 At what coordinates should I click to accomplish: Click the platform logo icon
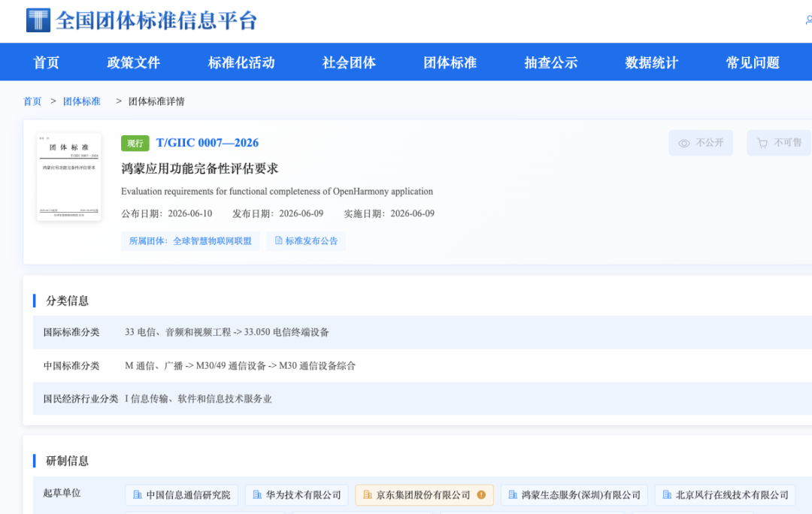click(x=38, y=20)
